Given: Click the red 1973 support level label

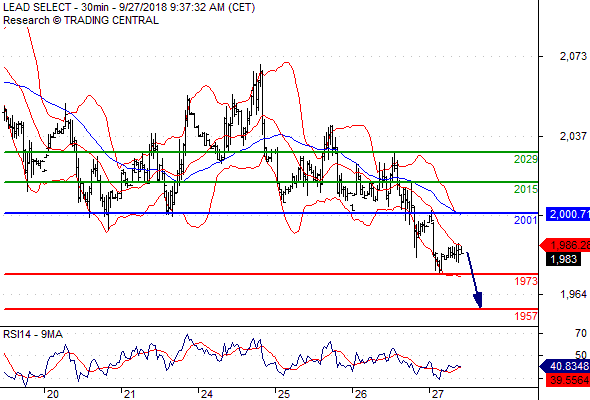Looking at the screenshot, I should click(x=526, y=281).
